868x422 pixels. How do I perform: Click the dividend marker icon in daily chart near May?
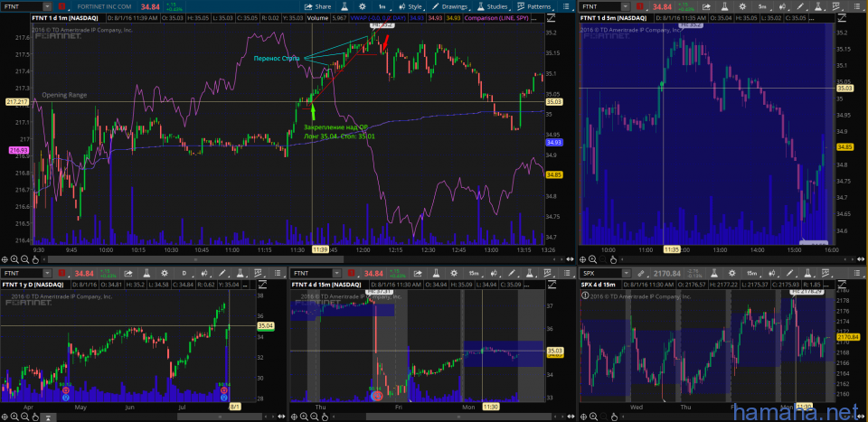click(x=66, y=390)
